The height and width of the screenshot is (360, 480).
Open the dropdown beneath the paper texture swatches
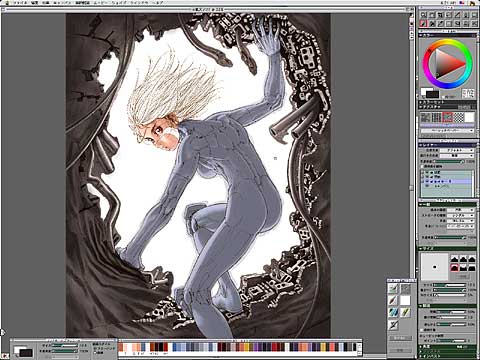pos(447,131)
